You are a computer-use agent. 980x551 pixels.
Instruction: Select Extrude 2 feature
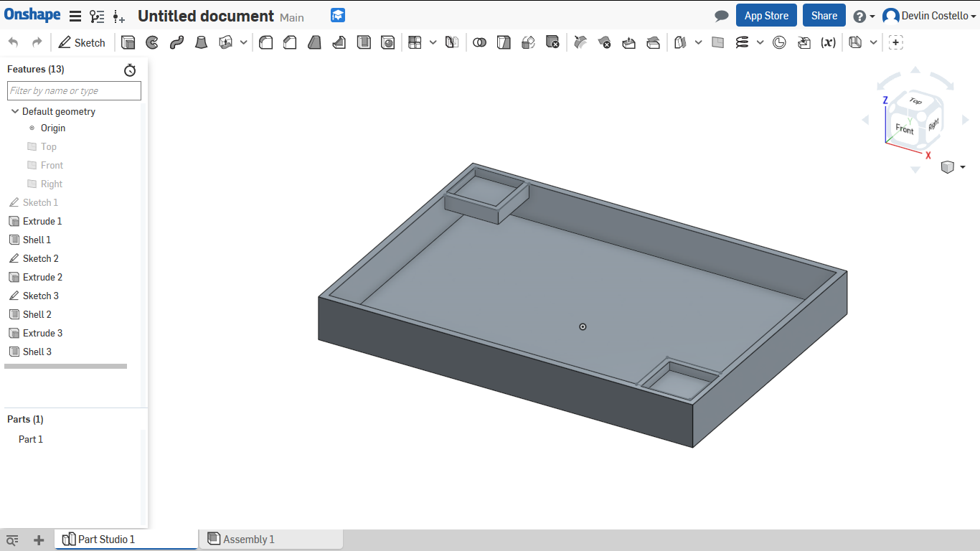pos(42,277)
